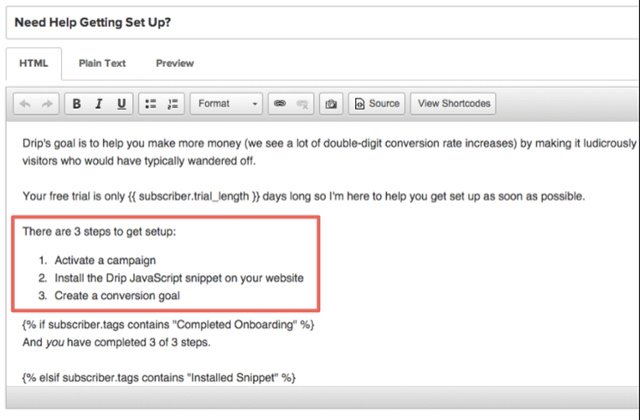Insert a bulleted list
Viewport: 640px width, 420px height.
pos(151,104)
